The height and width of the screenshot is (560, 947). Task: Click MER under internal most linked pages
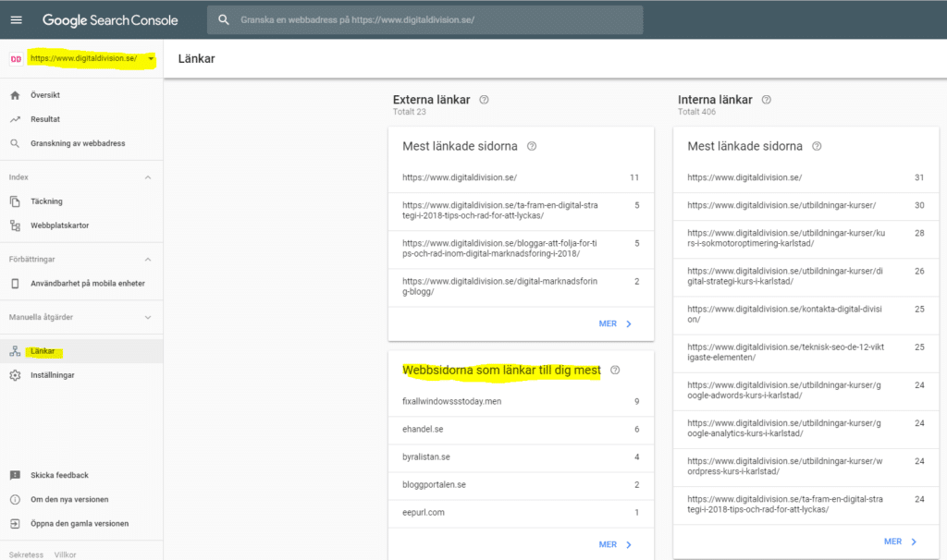[900, 542]
